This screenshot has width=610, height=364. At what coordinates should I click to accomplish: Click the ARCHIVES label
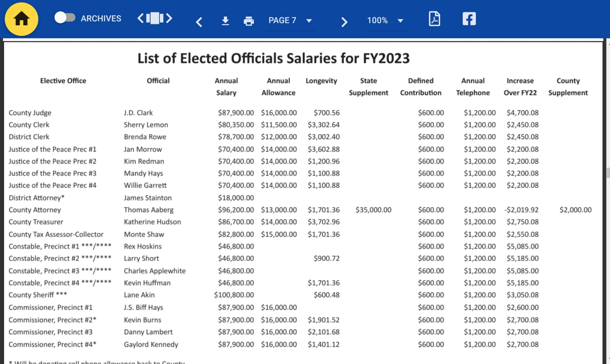[x=101, y=18]
